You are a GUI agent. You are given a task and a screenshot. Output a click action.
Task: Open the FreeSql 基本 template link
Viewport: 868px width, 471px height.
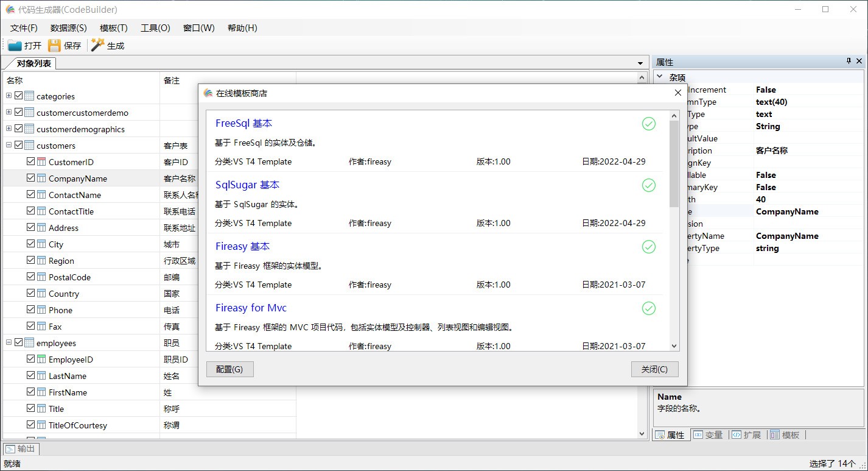click(x=243, y=123)
